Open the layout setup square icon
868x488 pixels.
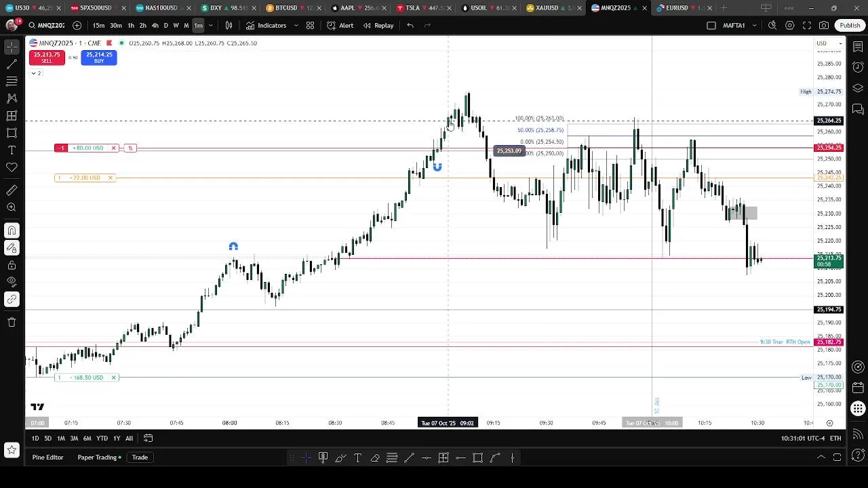point(711,25)
